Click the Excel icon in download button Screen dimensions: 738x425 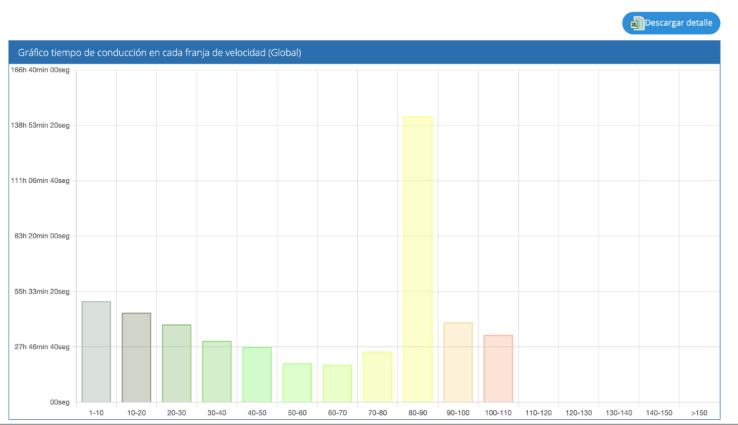637,23
